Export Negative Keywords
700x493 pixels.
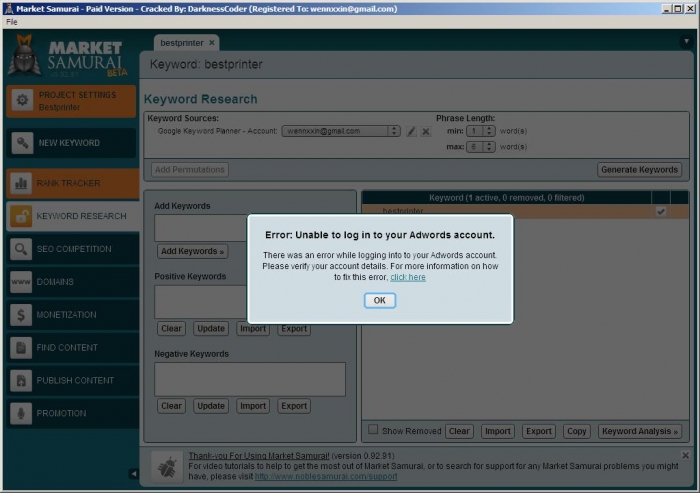click(x=294, y=406)
